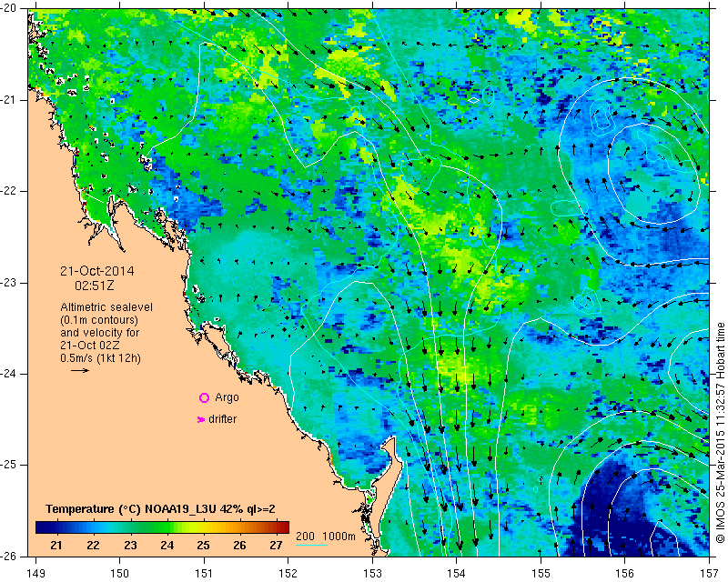
Task: Click the colorbar label 26
Action: [239, 545]
